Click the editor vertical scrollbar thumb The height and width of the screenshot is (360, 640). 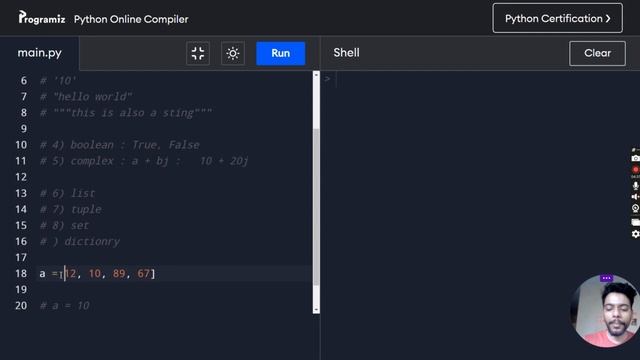pyautogui.click(x=316, y=206)
